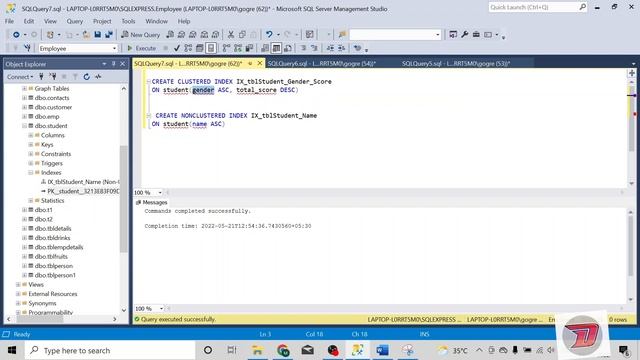Click the Quick Launch search field
640x360 pixels.
pyautogui.click(x=538, y=7)
